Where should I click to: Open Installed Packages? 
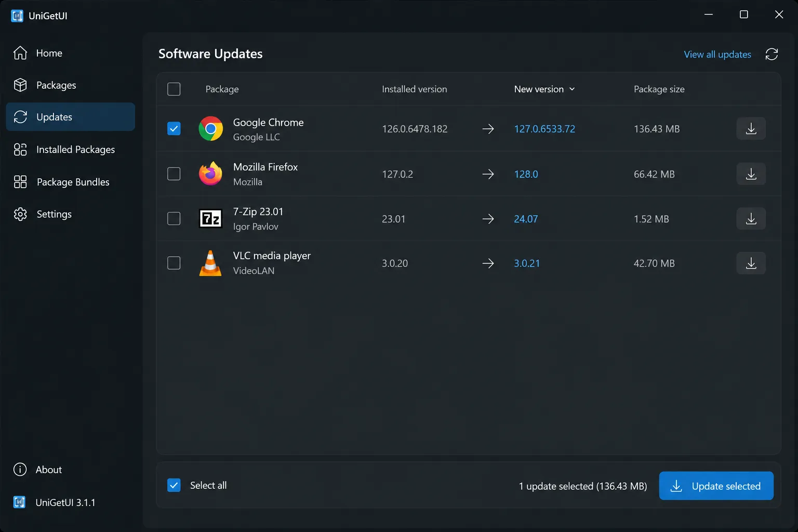click(70, 150)
